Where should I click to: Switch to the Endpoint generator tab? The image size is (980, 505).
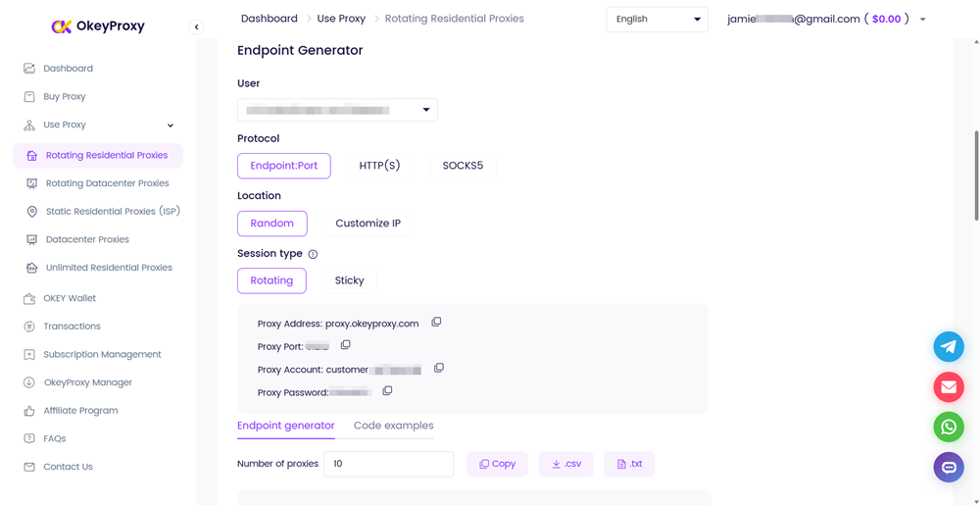[286, 426]
